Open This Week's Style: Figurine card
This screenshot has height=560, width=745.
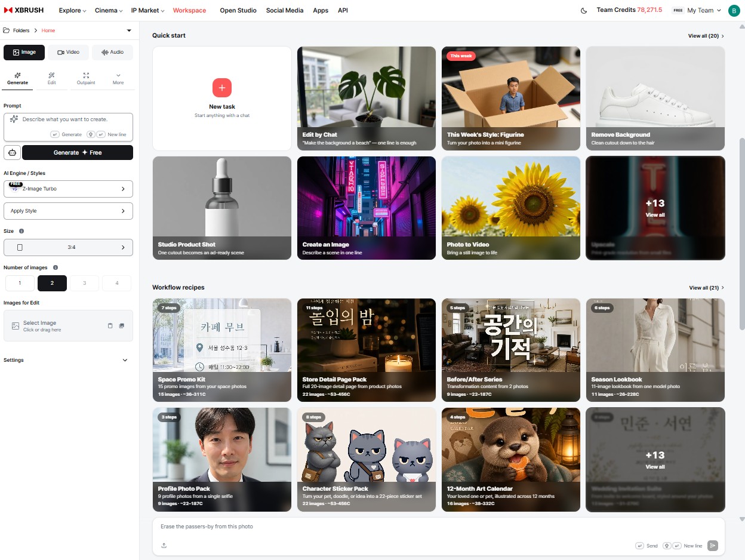tap(511, 99)
